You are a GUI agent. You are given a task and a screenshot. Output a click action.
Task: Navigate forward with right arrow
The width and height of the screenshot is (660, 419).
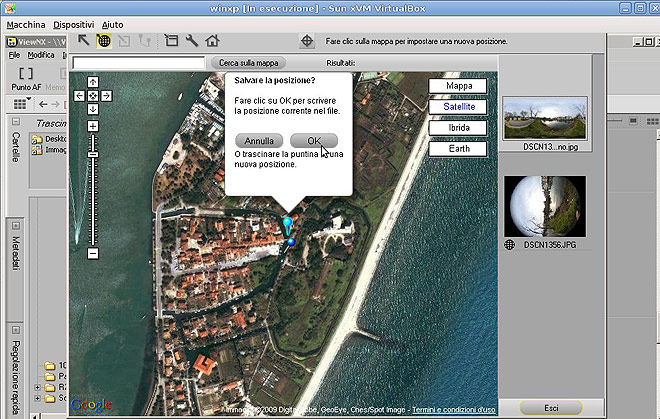coord(56,104)
